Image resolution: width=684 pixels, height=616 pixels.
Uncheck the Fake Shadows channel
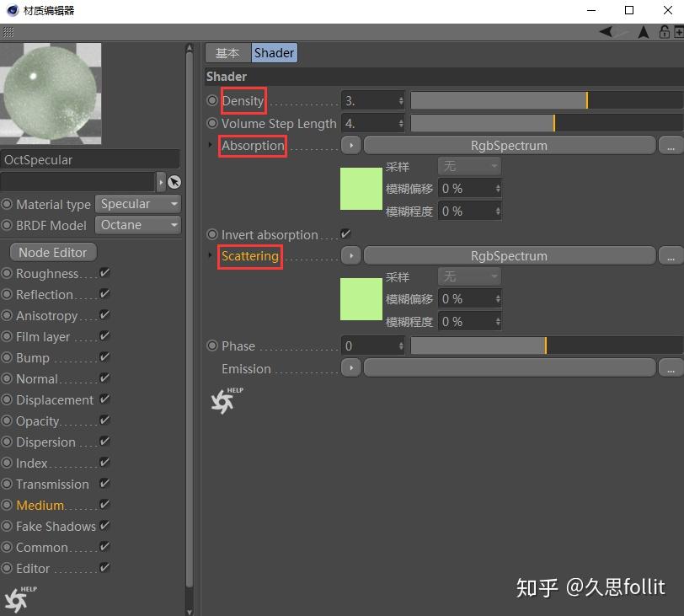104,526
